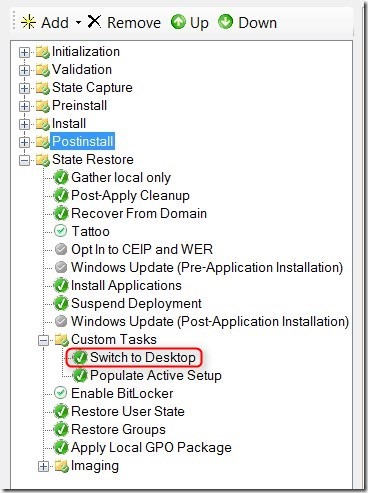Expand the Preinstall group
Viewport: 368px width, 493px height.
click(x=24, y=106)
